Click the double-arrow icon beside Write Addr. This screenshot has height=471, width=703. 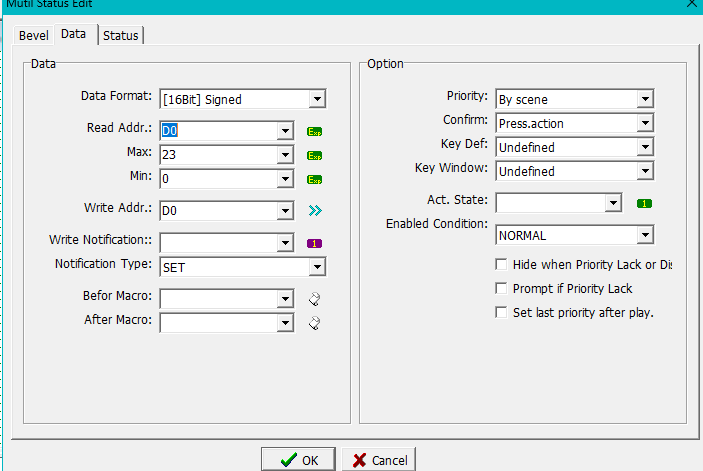pyautogui.click(x=315, y=211)
